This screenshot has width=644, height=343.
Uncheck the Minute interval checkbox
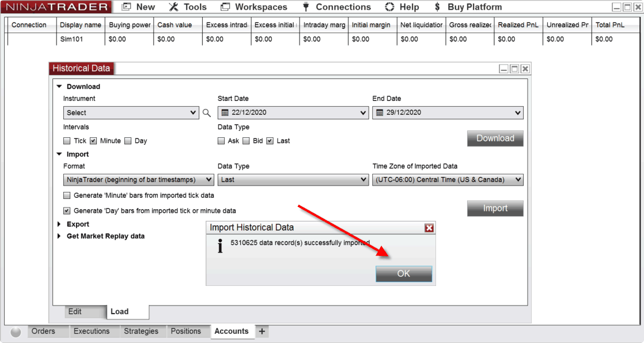coord(93,141)
